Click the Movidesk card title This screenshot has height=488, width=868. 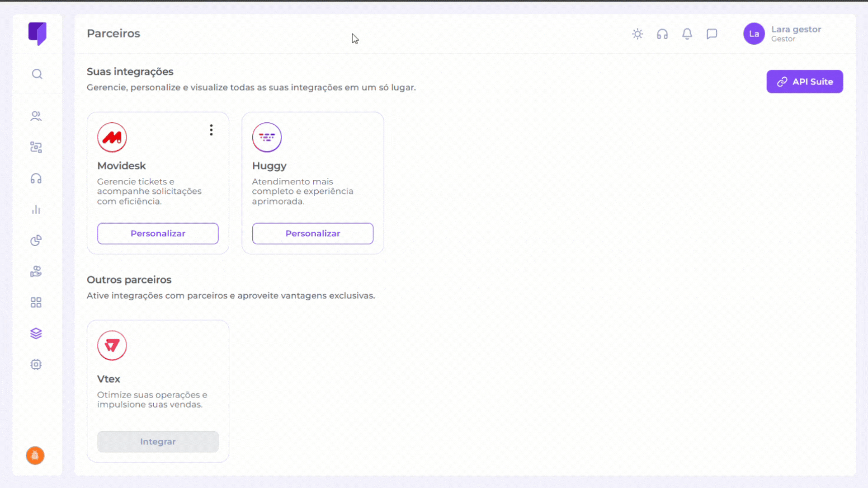[x=122, y=166]
